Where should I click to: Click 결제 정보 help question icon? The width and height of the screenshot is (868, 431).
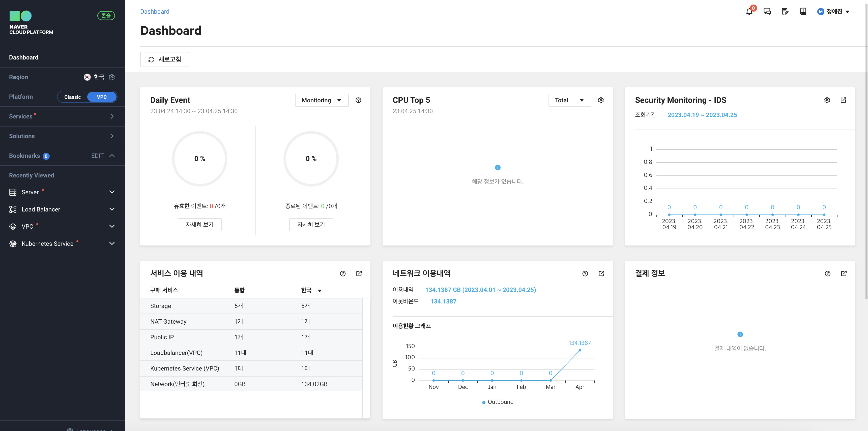[x=828, y=274]
